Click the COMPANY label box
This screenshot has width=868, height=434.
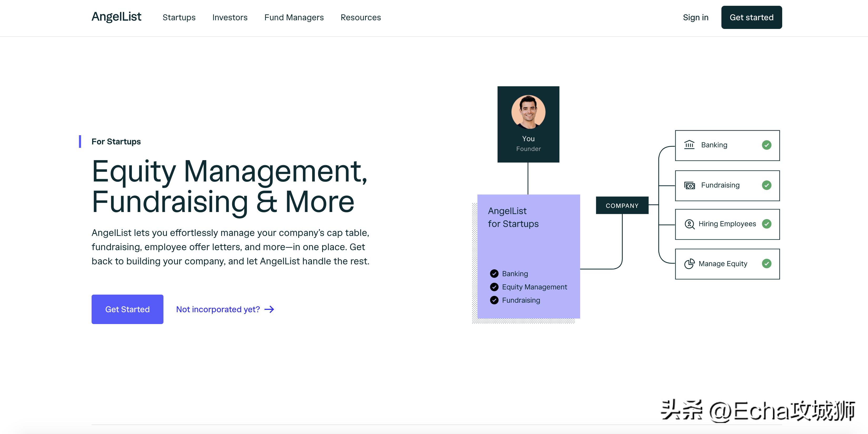[x=622, y=205]
